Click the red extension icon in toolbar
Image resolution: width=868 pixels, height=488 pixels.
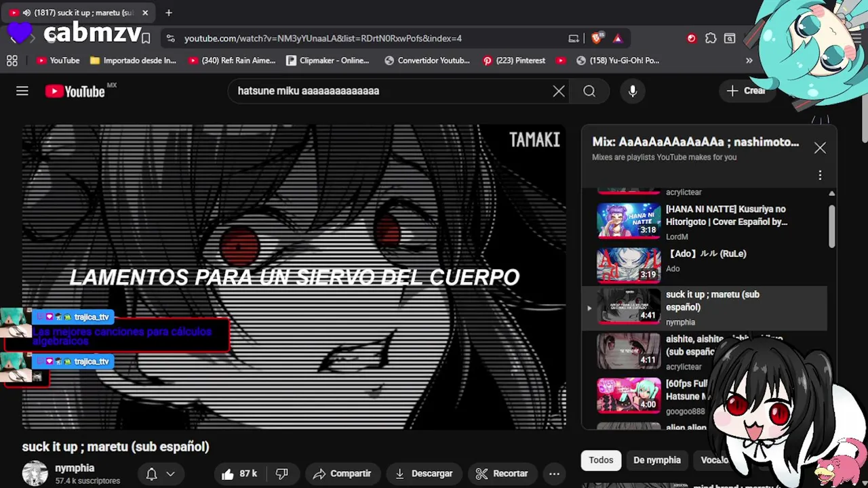(692, 39)
